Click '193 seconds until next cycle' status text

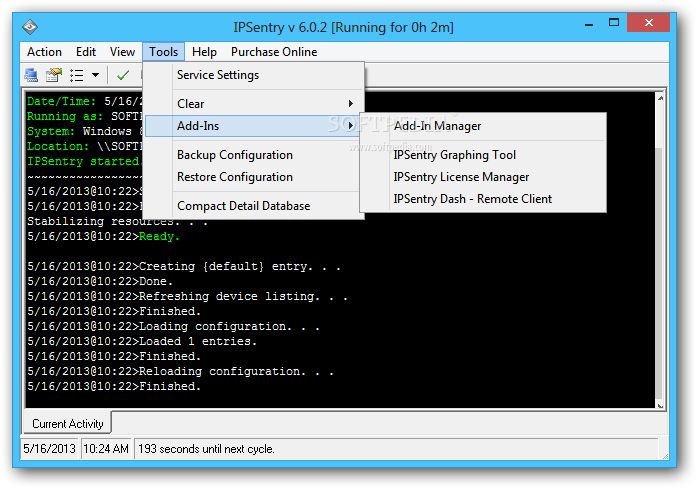pos(206,449)
